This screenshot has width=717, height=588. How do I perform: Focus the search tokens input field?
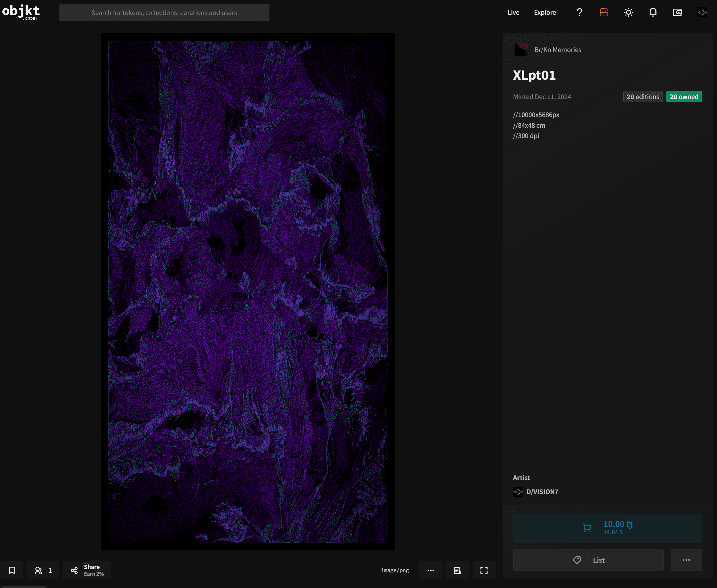pyautogui.click(x=164, y=13)
